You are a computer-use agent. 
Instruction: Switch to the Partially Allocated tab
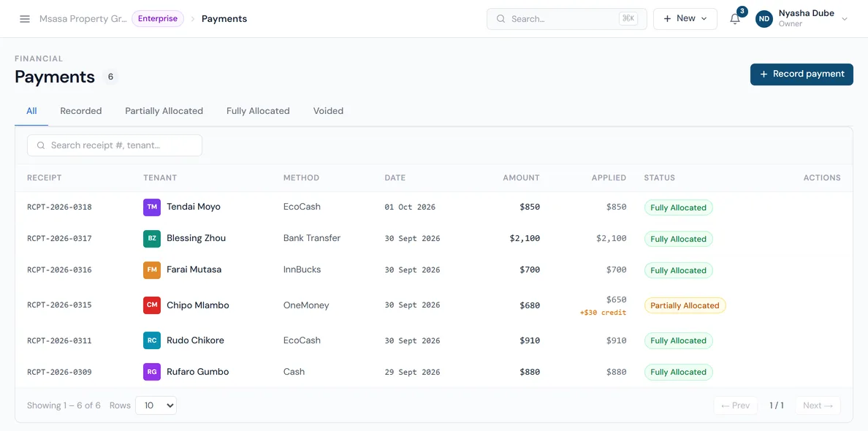pos(164,110)
